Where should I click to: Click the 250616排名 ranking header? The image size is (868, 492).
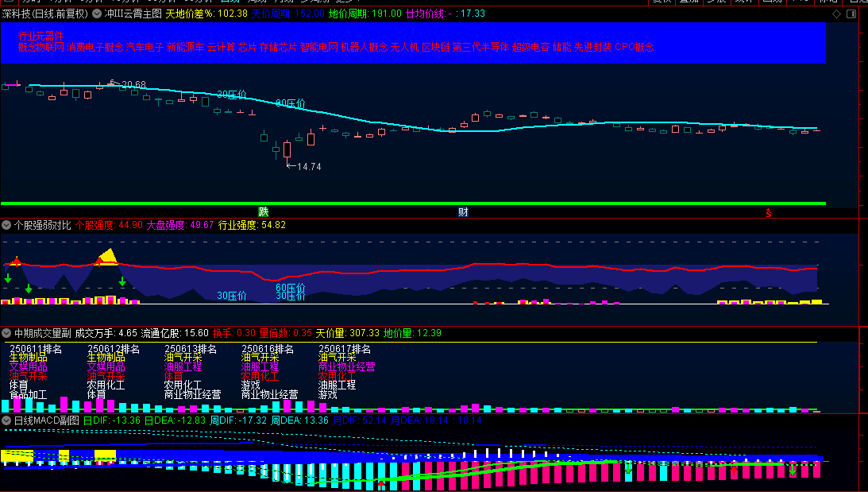point(268,349)
